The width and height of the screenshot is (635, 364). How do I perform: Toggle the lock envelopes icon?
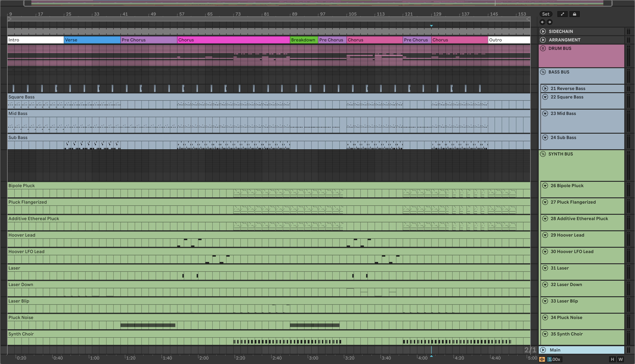574,14
